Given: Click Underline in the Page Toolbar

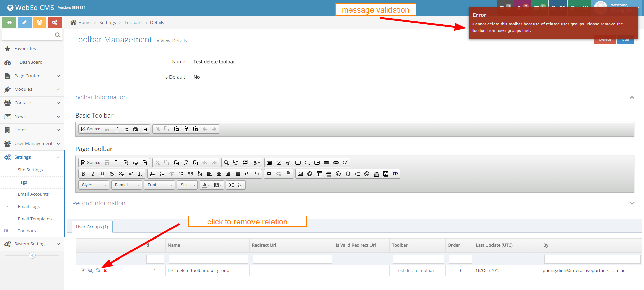Looking at the screenshot, I should (x=102, y=174).
